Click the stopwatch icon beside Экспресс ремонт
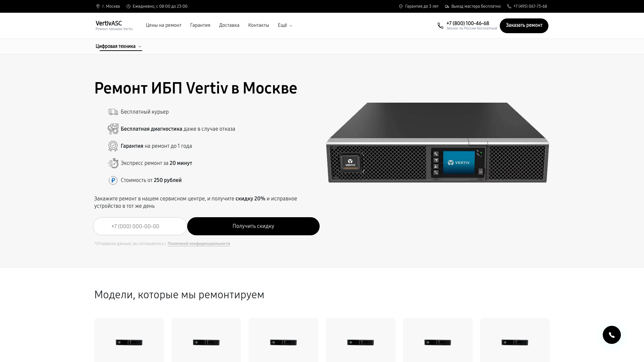This screenshot has height=362, width=644. point(113,163)
